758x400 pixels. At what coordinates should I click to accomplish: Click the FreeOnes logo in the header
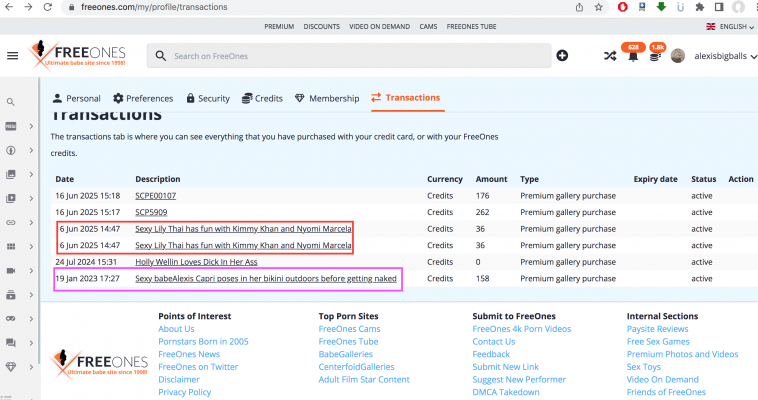point(77,56)
